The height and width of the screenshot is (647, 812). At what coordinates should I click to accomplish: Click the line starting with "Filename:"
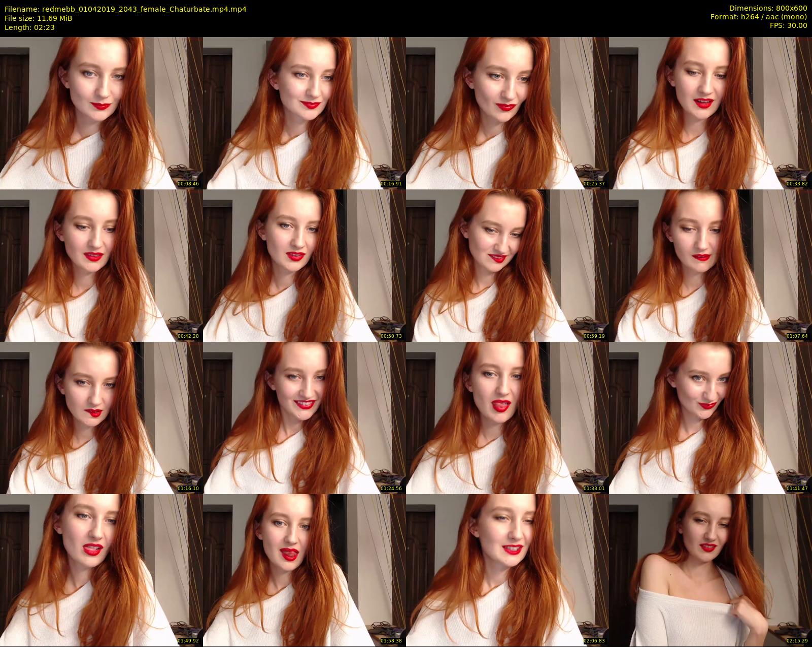click(125, 9)
